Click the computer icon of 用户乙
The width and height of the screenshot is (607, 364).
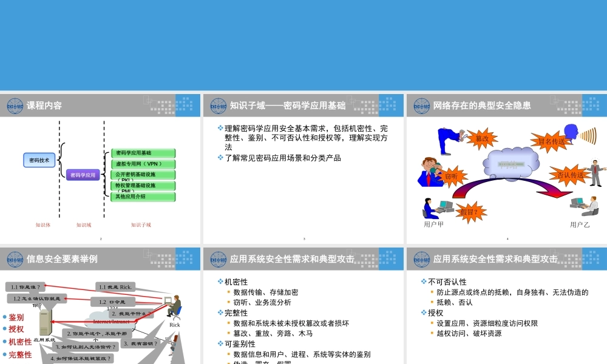point(578,203)
